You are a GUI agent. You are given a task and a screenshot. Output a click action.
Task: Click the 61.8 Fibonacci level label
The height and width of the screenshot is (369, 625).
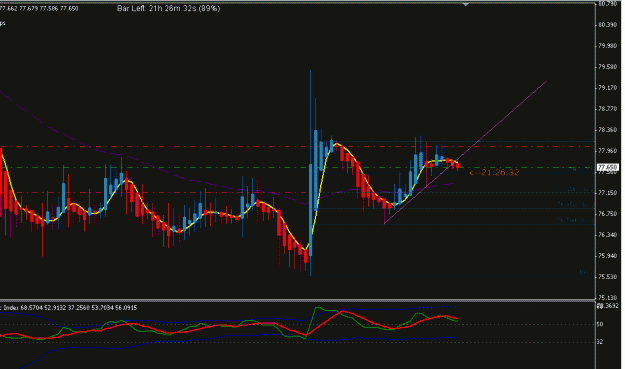coord(576,220)
